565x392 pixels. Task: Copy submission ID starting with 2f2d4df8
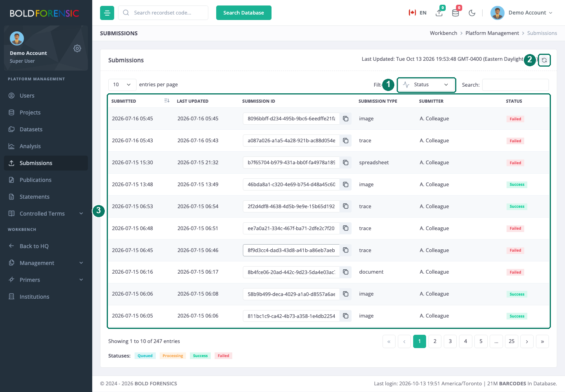tap(346, 206)
